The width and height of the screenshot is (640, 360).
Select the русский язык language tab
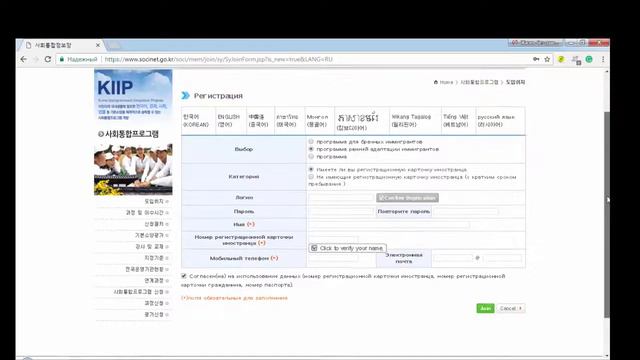point(500,120)
